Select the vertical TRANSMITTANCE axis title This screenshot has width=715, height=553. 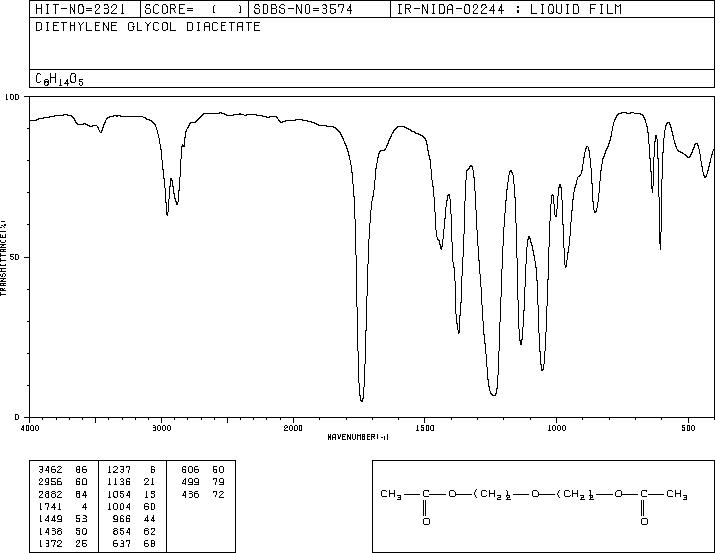(x=3, y=258)
